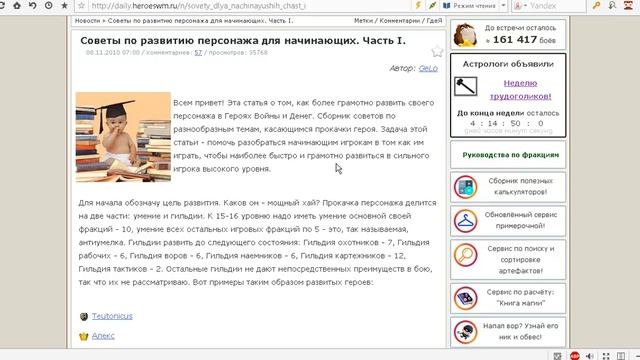The height and width of the screenshot is (360, 640).
Task: Click the fullscreen icon in status bar
Action: pyautogui.click(x=606, y=356)
